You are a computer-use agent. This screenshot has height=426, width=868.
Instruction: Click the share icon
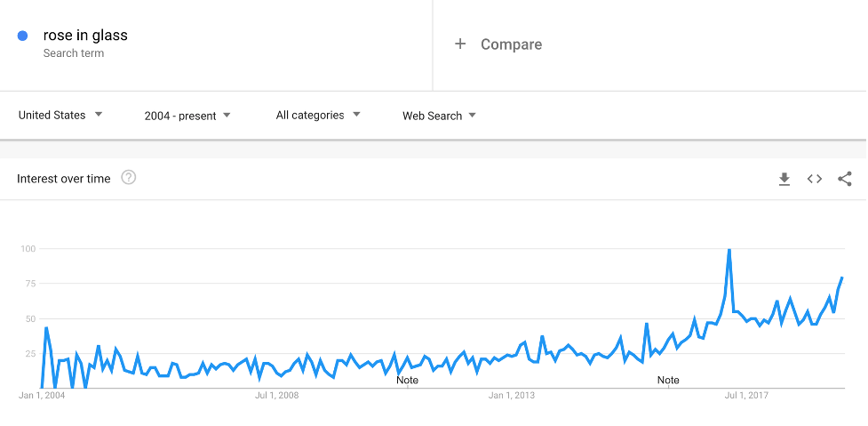[x=845, y=179]
